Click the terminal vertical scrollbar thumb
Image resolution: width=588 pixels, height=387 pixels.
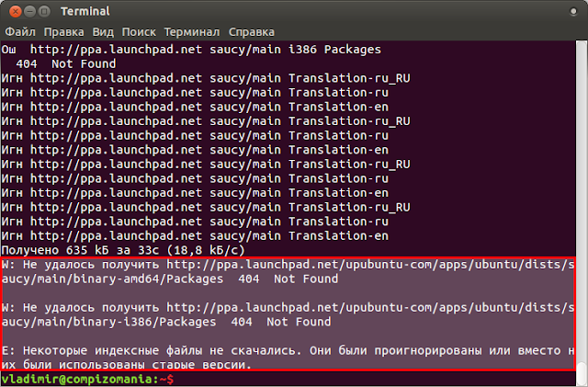point(582,372)
